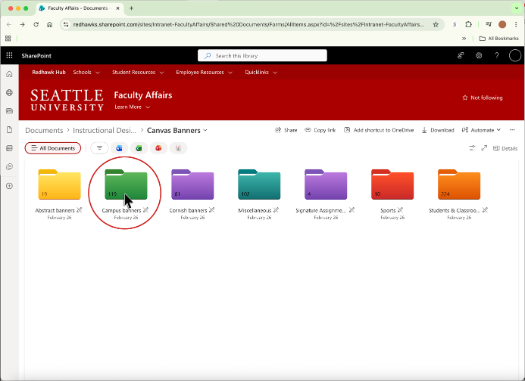Click the Faculty Affairs site title
The width and height of the screenshot is (525, 381).
coord(143,95)
